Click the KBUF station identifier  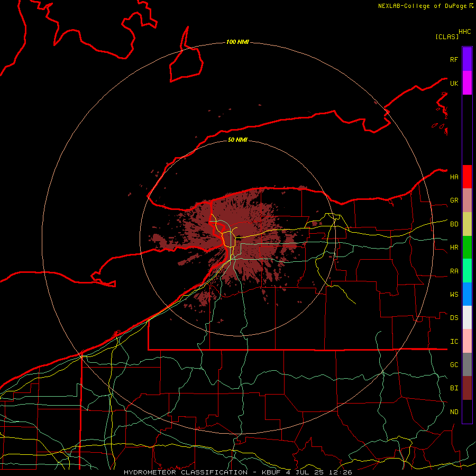pos(270,472)
